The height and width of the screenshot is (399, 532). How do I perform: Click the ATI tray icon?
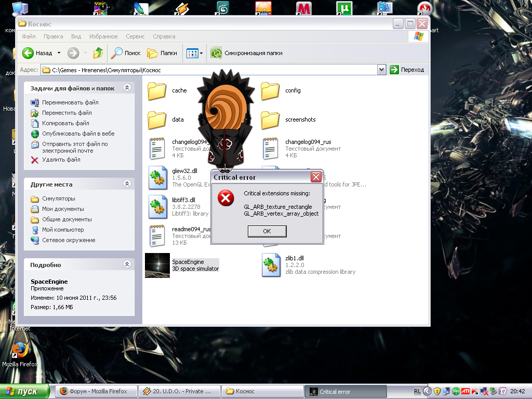(465, 391)
